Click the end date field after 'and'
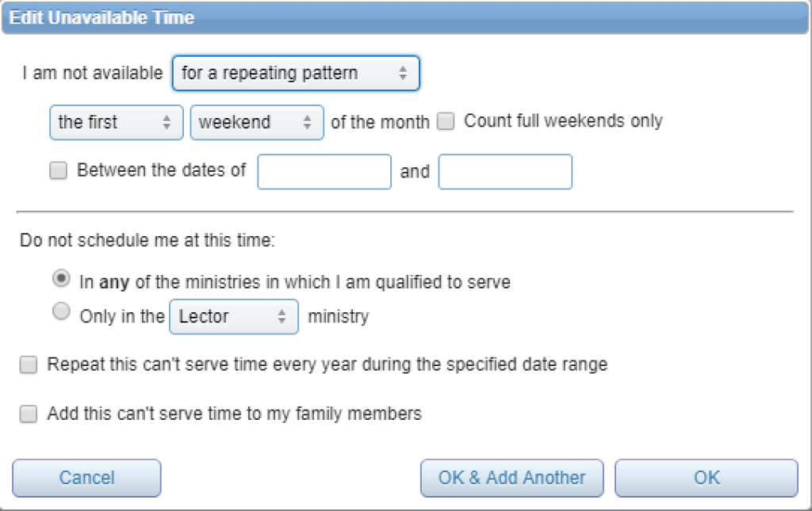This screenshot has width=812, height=511. tap(505, 172)
